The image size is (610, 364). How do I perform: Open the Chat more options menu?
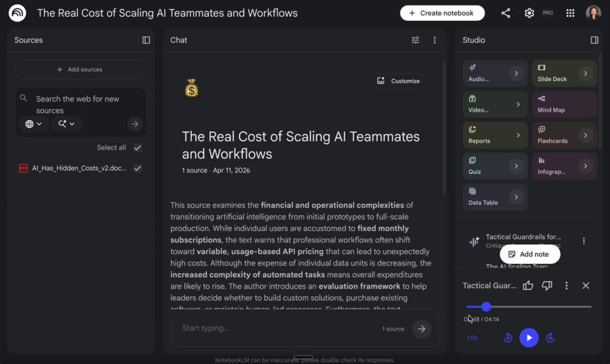pos(434,40)
